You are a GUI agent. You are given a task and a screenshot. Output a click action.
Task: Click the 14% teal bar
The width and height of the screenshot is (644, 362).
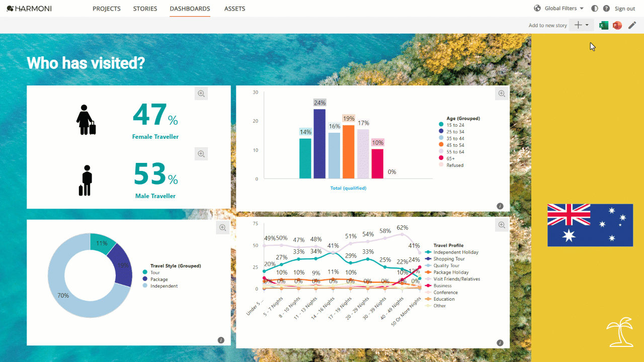coord(305,158)
